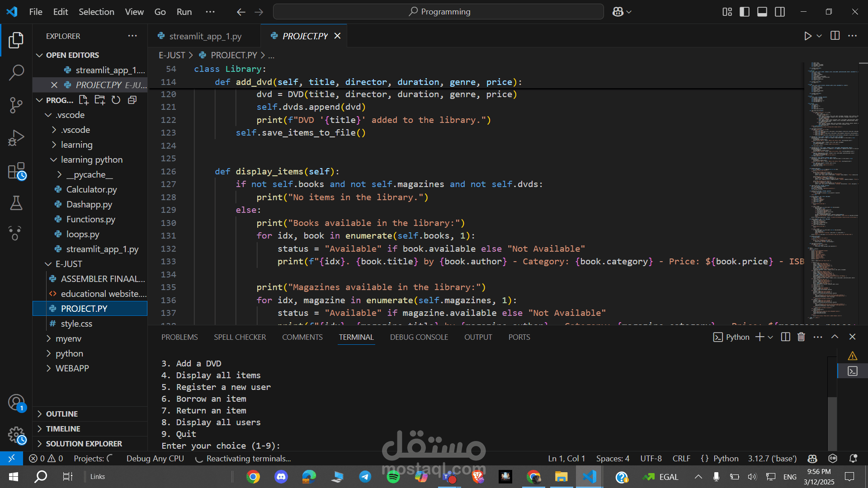The width and height of the screenshot is (868, 488).
Task: Open the Selection menu
Action: [x=96, y=12]
